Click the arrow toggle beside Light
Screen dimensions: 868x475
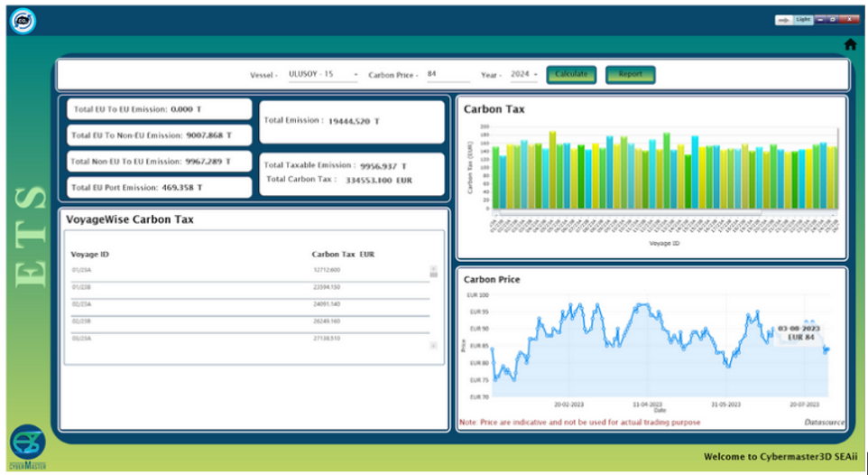pyautogui.click(x=783, y=20)
